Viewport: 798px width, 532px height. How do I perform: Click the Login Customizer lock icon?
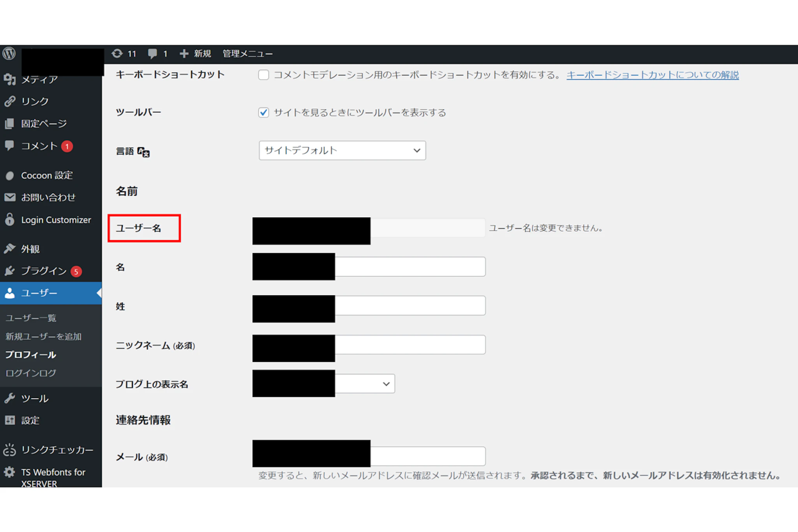[10, 220]
